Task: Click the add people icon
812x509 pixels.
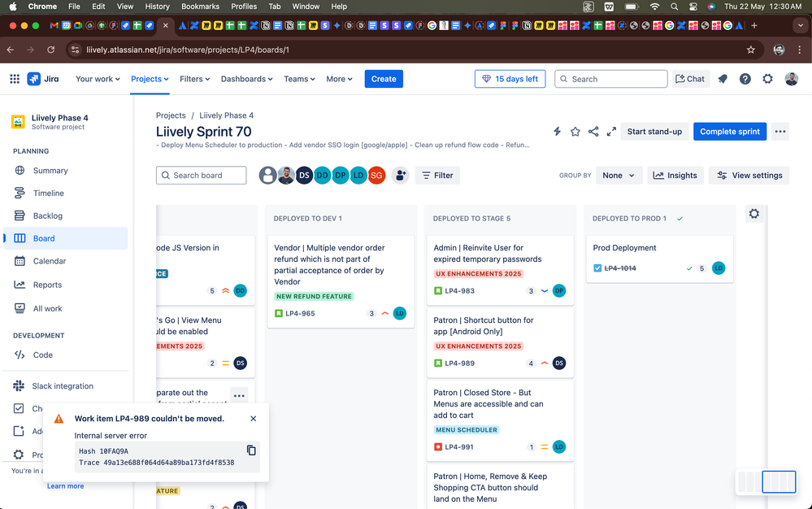Action: pos(400,176)
